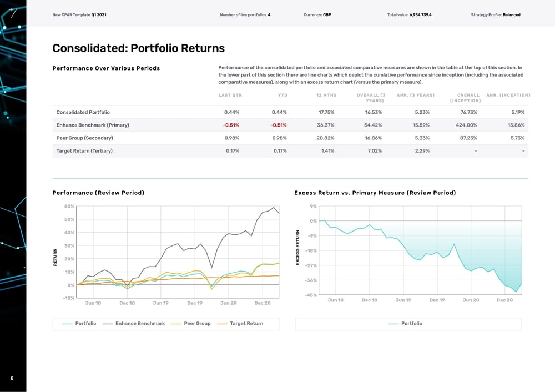Click 'Number of live portfolios 4' header
The width and height of the screenshot is (555, 392).
[x=245, y=15]
